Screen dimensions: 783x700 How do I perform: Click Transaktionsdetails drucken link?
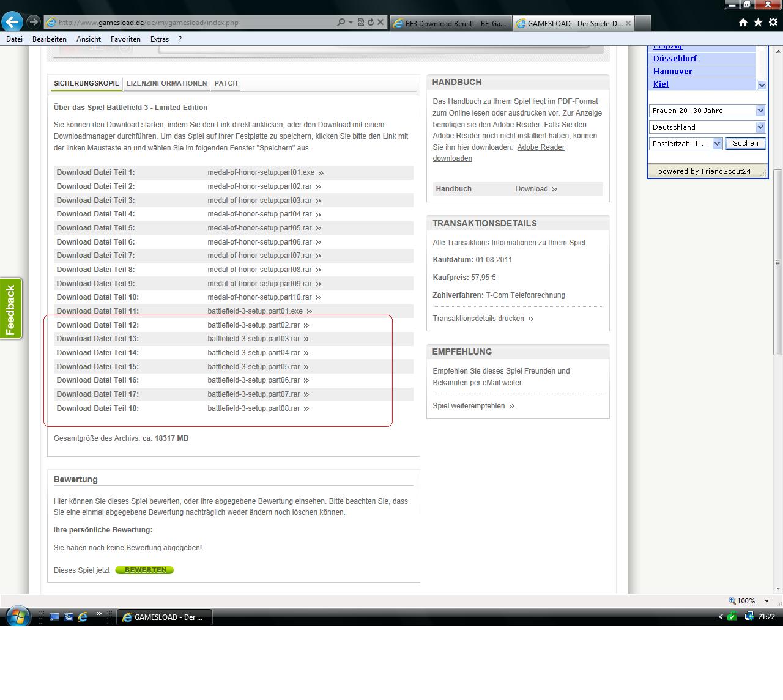click(483, 319)
